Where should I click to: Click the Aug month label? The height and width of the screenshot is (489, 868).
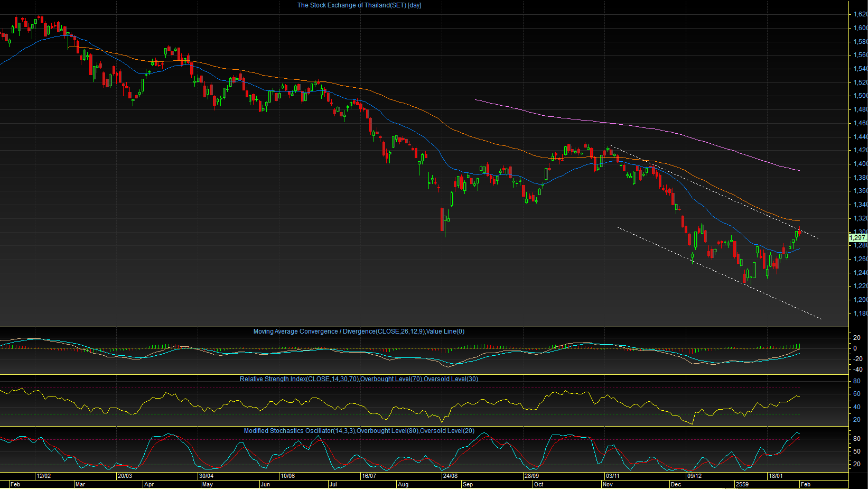click(403, 484)
